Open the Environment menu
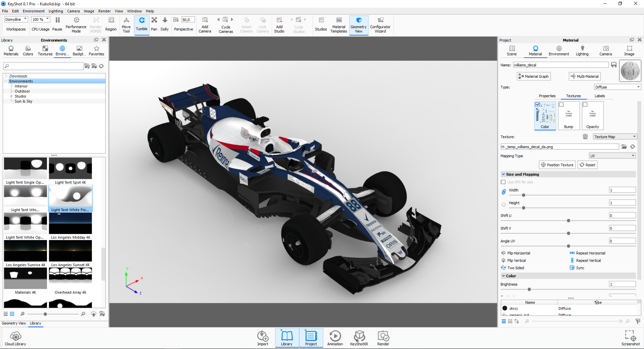Image resolution: width=644 pixels, height=349 pixels. click(34, 11)
